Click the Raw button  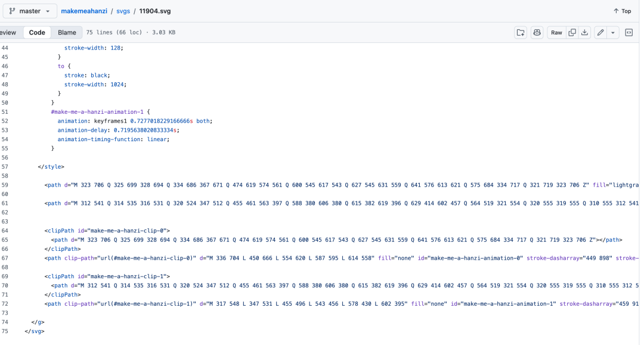[556, 32]
